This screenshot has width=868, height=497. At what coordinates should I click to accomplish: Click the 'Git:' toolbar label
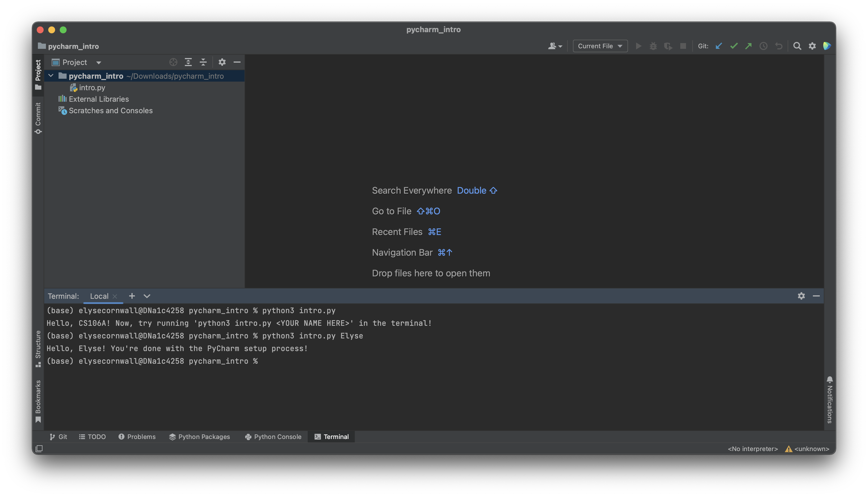click(703, 46)
